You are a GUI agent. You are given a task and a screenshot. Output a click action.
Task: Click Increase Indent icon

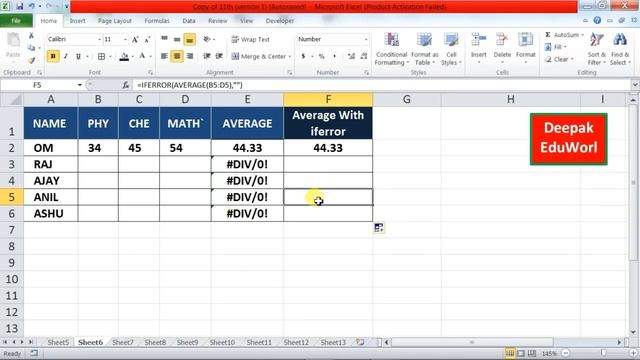(x=219, y=56)
